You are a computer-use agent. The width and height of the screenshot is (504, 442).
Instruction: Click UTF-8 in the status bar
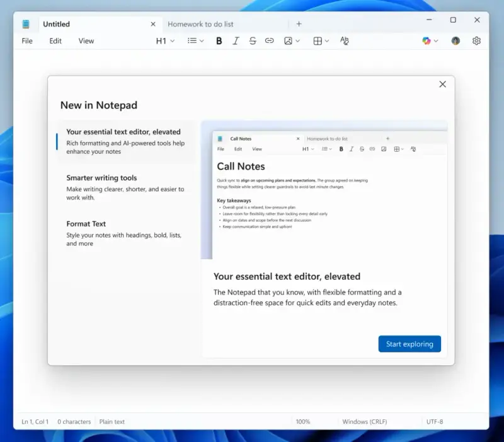coord(435,421)
